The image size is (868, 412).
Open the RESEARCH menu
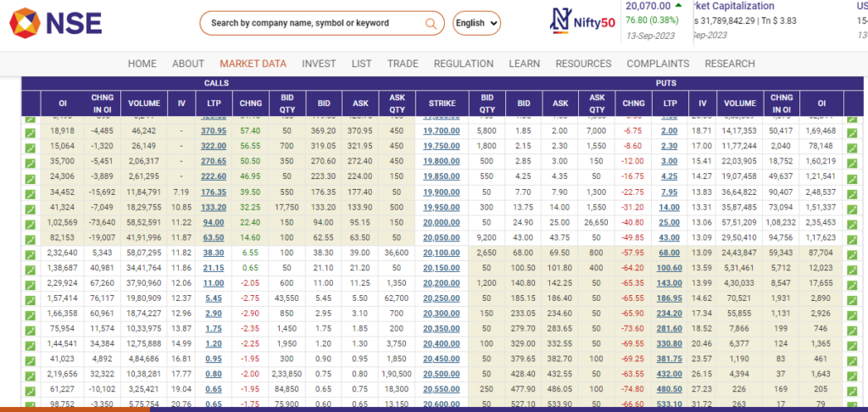(x=730, y=64)
